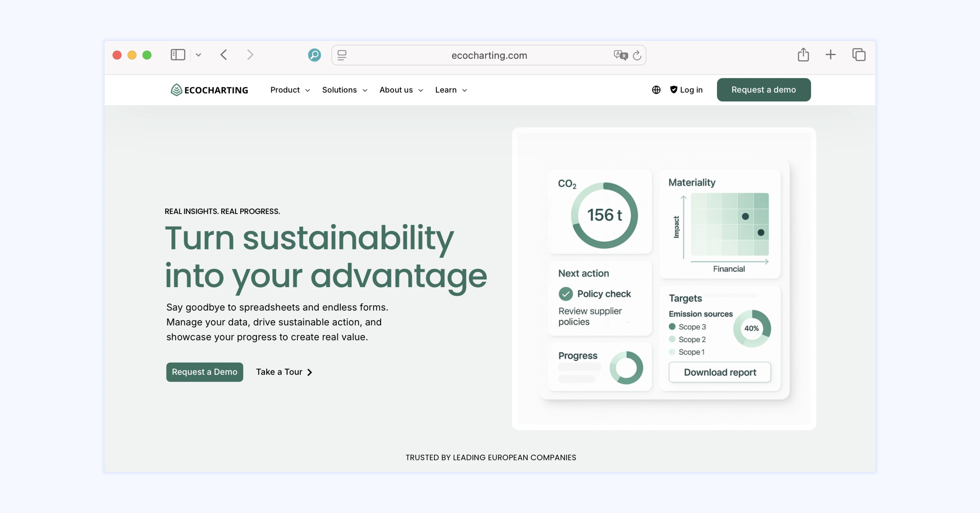Image resolution: width=980 pixels, height=513 pixels.
Task: Click the ecocharting.com address field
Action: click(489, 56)
